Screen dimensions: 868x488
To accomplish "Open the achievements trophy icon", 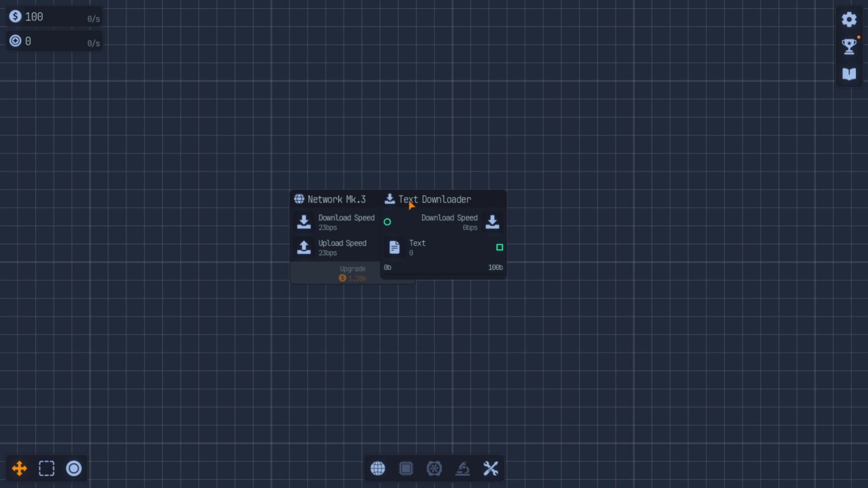I will coord(849,46).
